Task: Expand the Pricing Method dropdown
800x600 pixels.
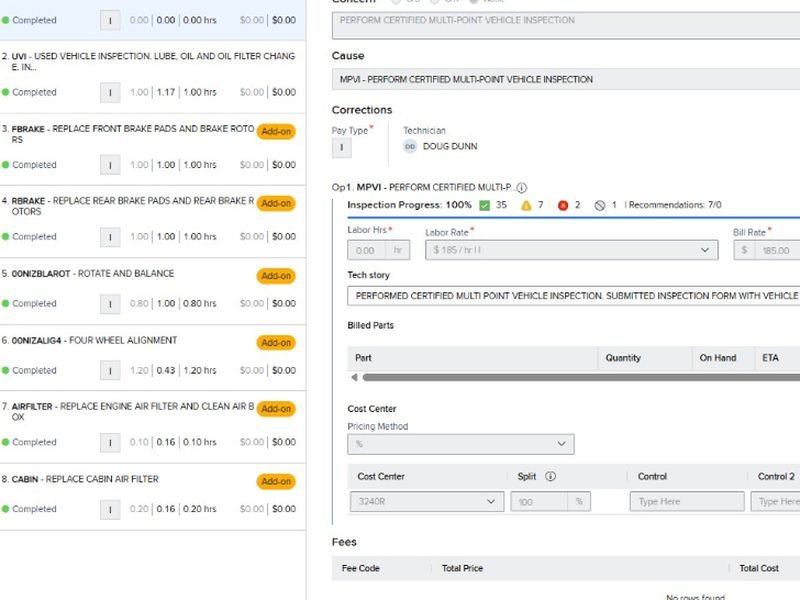Action: pyautogui.click(x=460, y=444)
